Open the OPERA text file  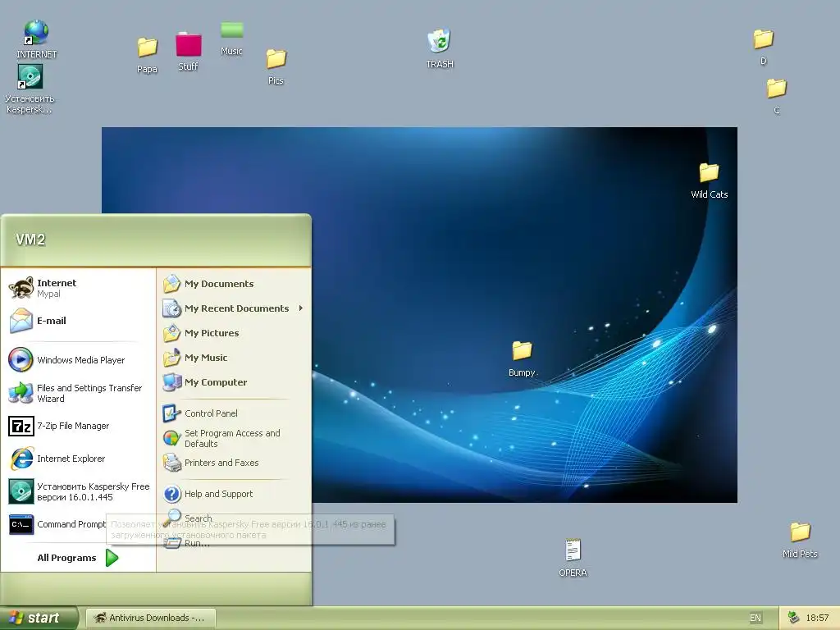[573, 558]
